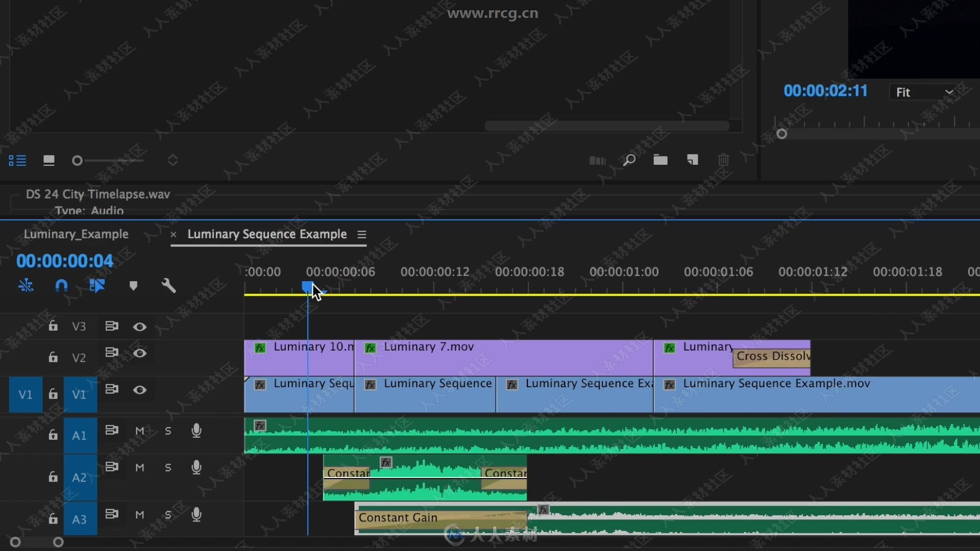The width and height of the screenshot is (980, 551).
Task: Click V1 source patching button
Action: [26, 394]
